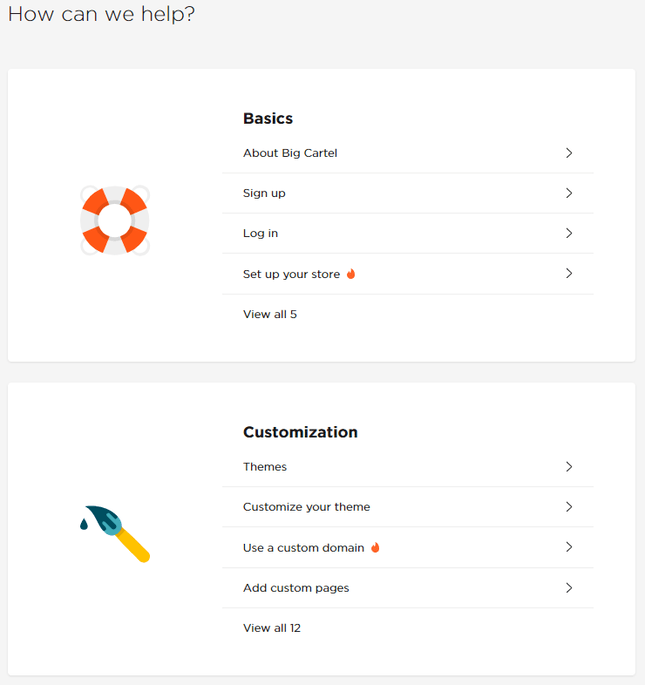Image resolution: width=645 pixels, height=685 pixels.
Task: Open the Log in help topic
Action: 408,234
